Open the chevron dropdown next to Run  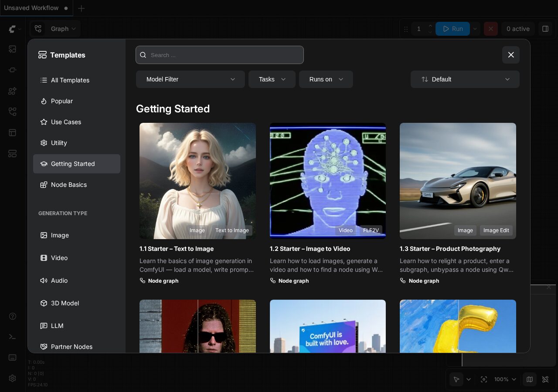coord(475,29)
